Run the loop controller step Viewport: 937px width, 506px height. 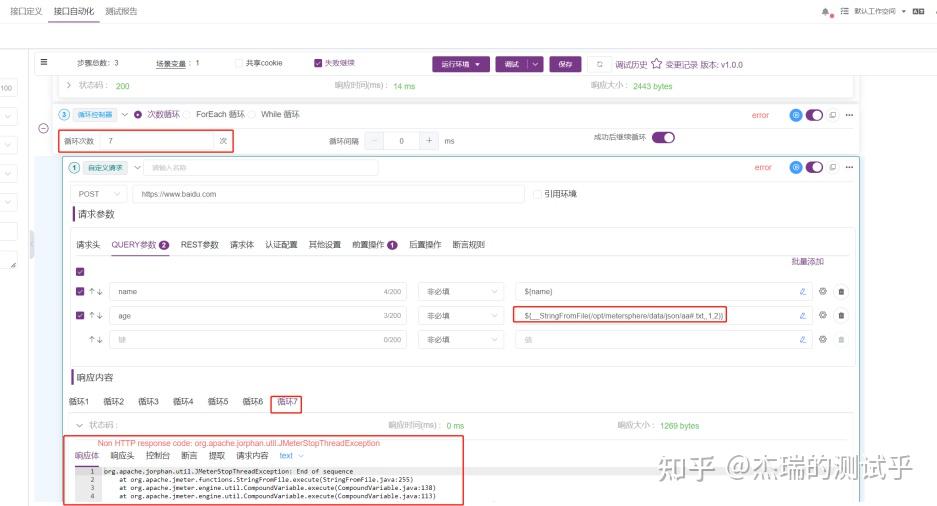[x=795, y=115]
